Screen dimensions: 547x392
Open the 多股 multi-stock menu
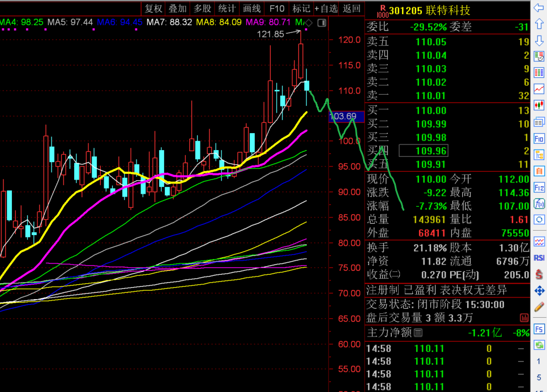[x=202, y=8]
